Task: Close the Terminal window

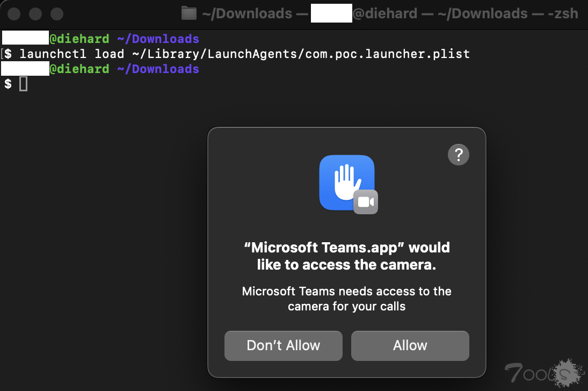Action: (x=14, y=14)
